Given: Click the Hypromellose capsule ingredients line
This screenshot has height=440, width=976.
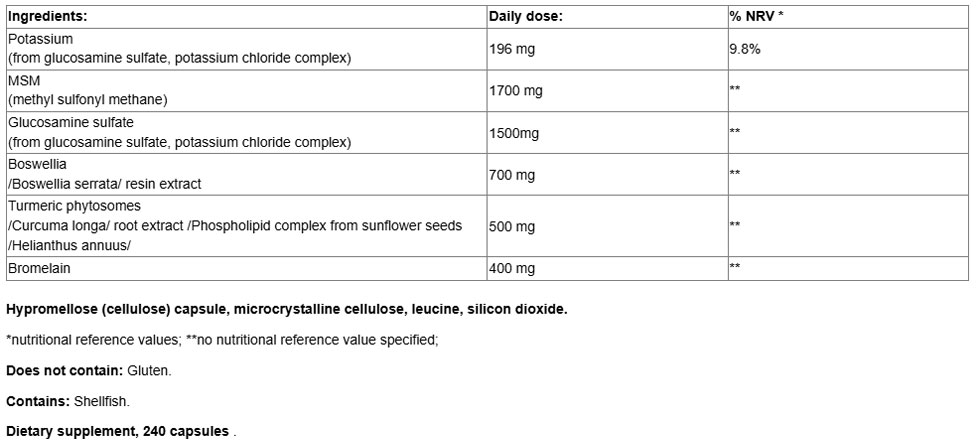Looking at the screenshot, I should [x=286, y=309].
